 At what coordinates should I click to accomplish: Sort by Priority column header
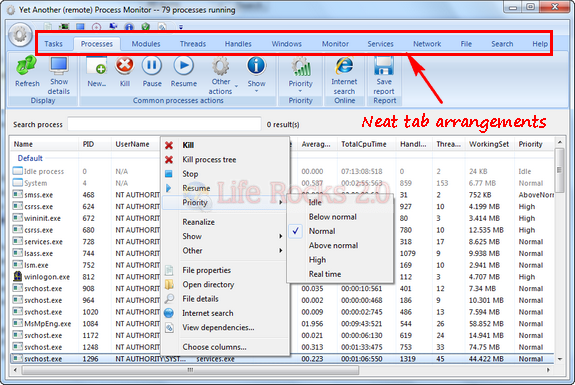[534, 144]
